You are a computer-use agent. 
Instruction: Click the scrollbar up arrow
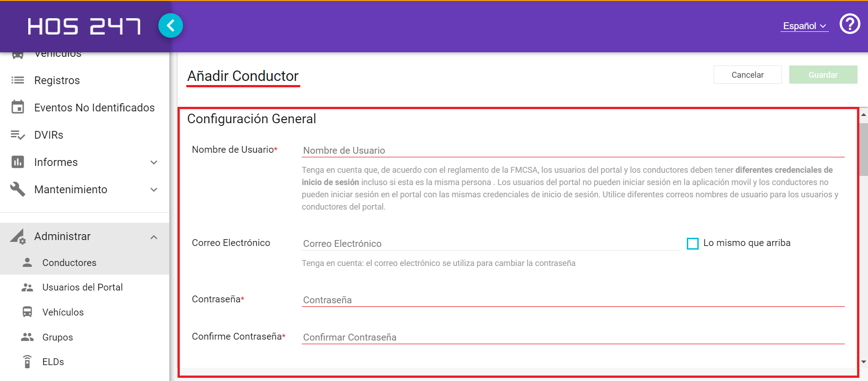tap(863, 115)
